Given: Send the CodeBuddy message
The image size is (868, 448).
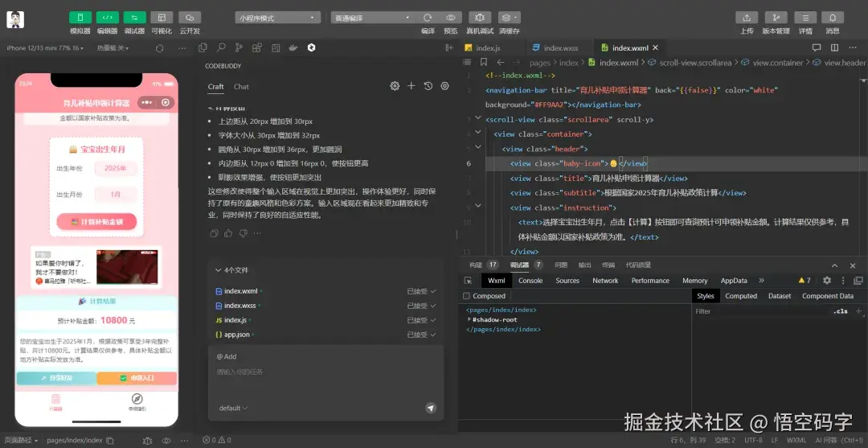Looking at the screenshot, I should coord(431,408).
